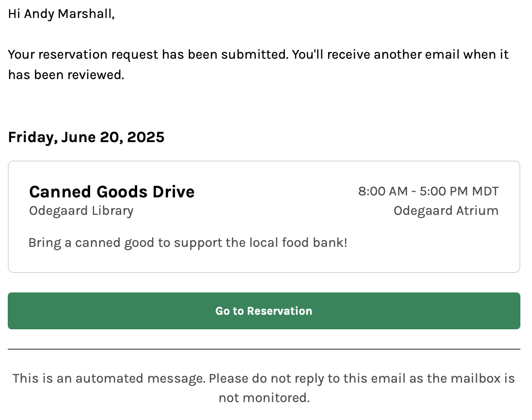Viewport: 532px width, 420px height.
Task: Select the greeting text Hi Andy Marshall
Action: click(x=61, y=14)
